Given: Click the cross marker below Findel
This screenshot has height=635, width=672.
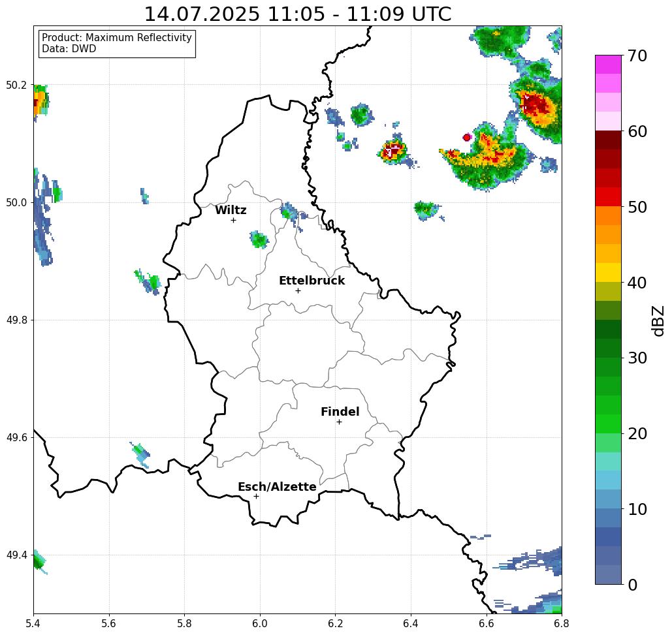Looking at the screenshot, I should 339,422.
